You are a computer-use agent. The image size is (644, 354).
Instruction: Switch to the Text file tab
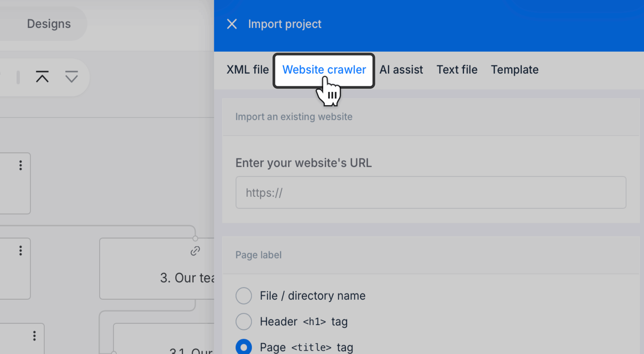click(x=457, y=70)
